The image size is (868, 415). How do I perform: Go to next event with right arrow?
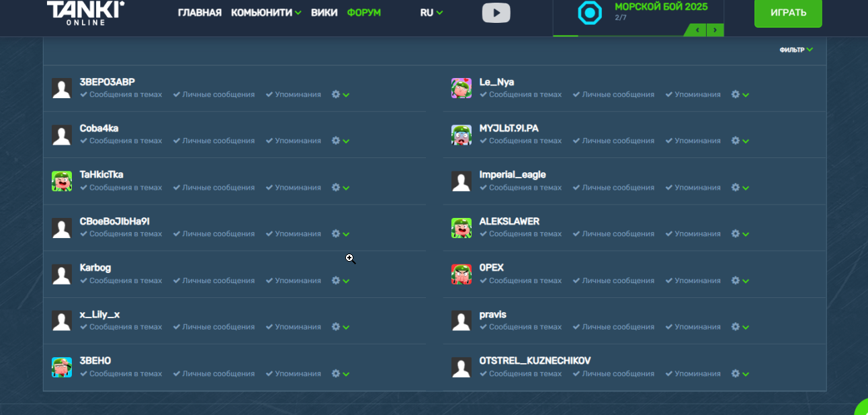pos(715,30)
